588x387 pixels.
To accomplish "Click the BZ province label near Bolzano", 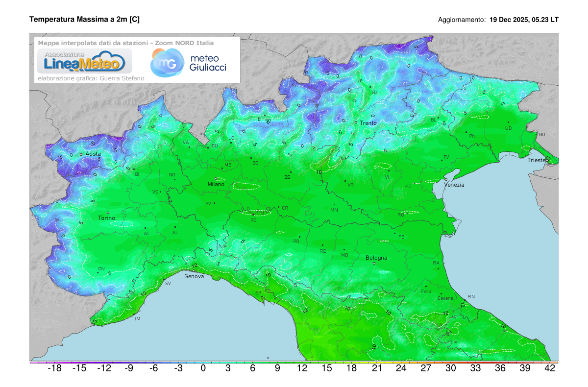I will click(374, 92).
